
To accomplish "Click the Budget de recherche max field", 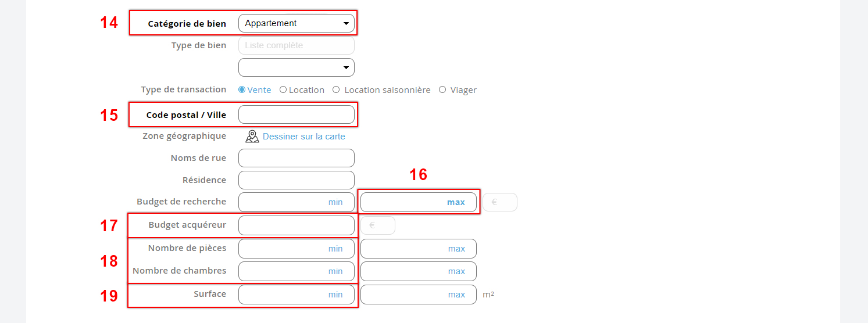I will 407,202.
